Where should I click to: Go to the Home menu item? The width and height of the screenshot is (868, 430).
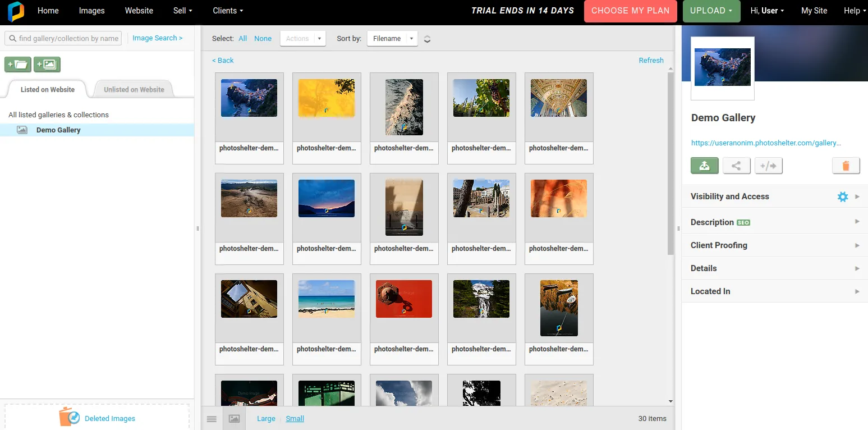[48, 11]
